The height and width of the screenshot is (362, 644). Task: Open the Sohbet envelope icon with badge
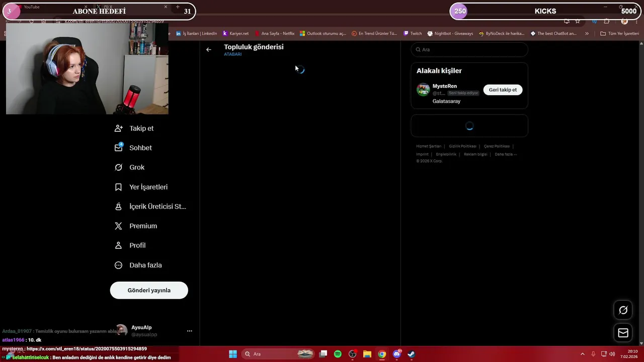119,147
